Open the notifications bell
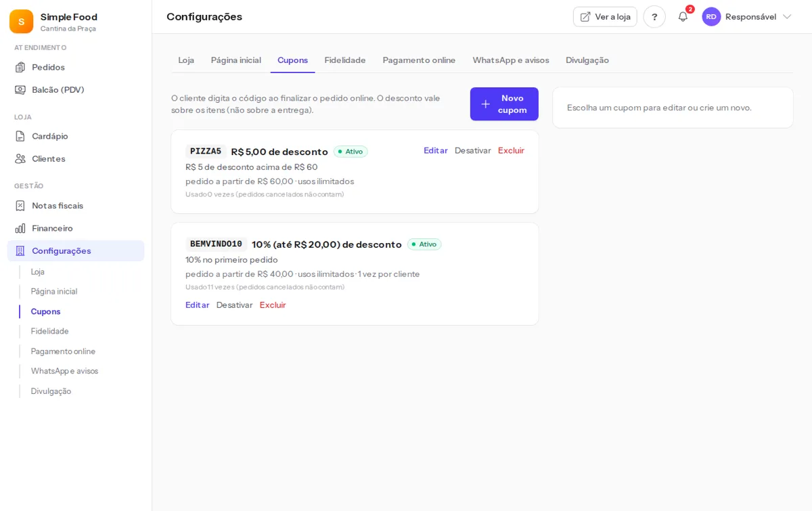812x511 pixels. [683, 17]
